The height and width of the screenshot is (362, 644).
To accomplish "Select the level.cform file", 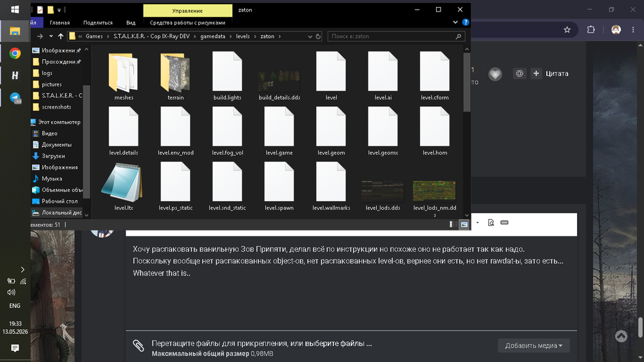I will pyautogui.click(x=435, y=77).
